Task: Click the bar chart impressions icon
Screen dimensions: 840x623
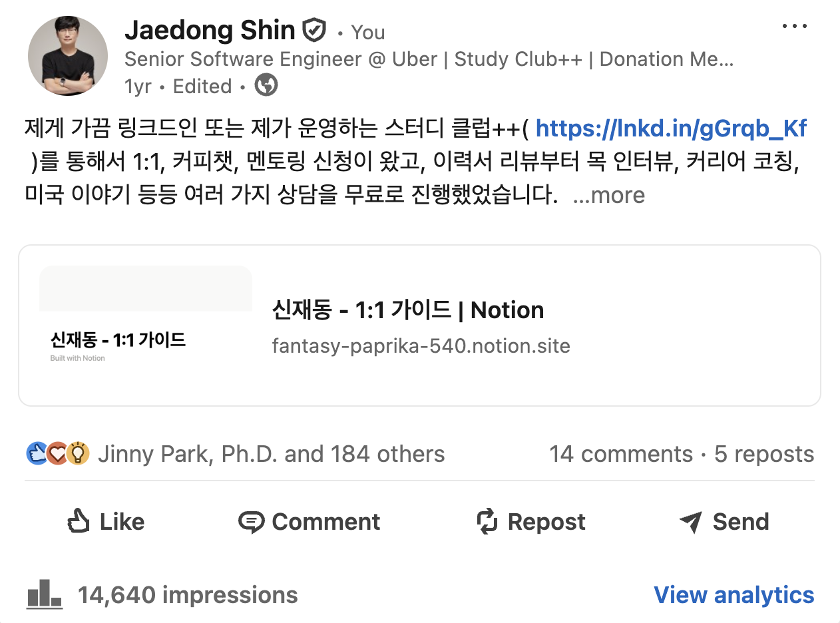Action: click(44, 594)
